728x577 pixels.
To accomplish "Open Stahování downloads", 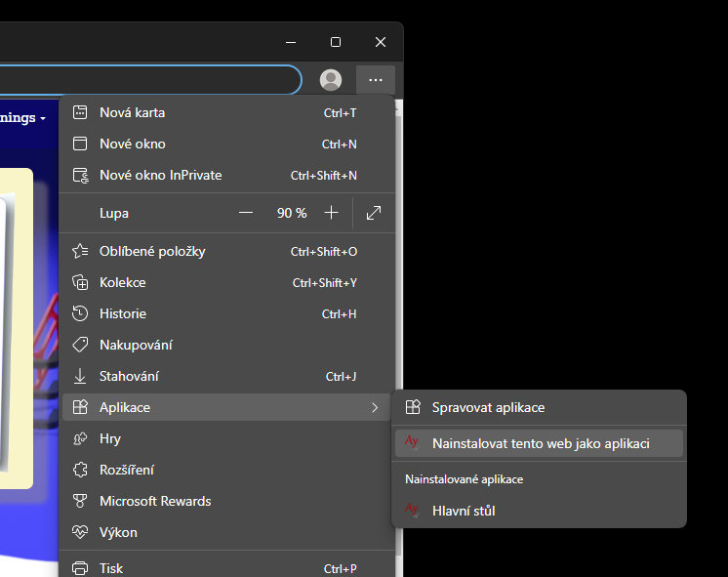I will point(227,376).
